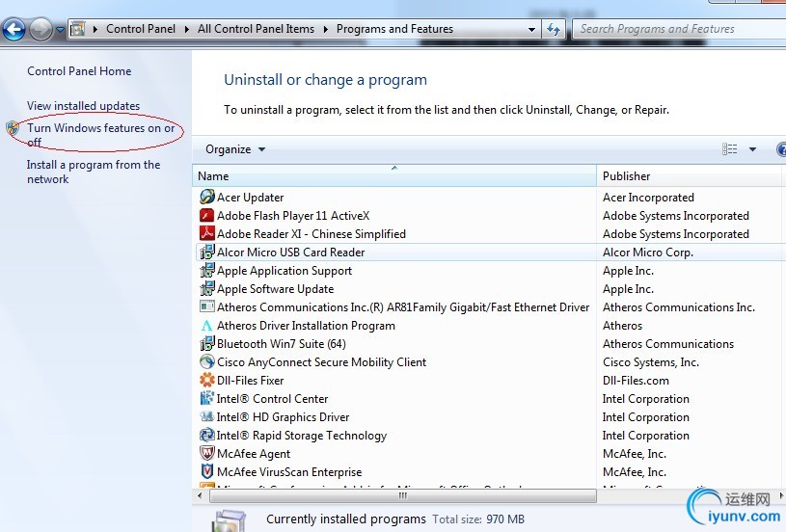
Task: Click the greyed Forward arrow button
Action: 41,29
